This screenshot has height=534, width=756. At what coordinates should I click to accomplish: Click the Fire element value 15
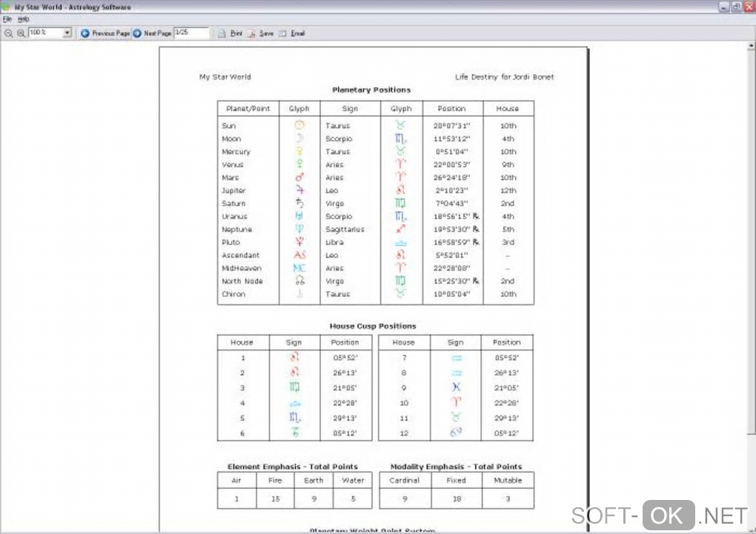275,498
